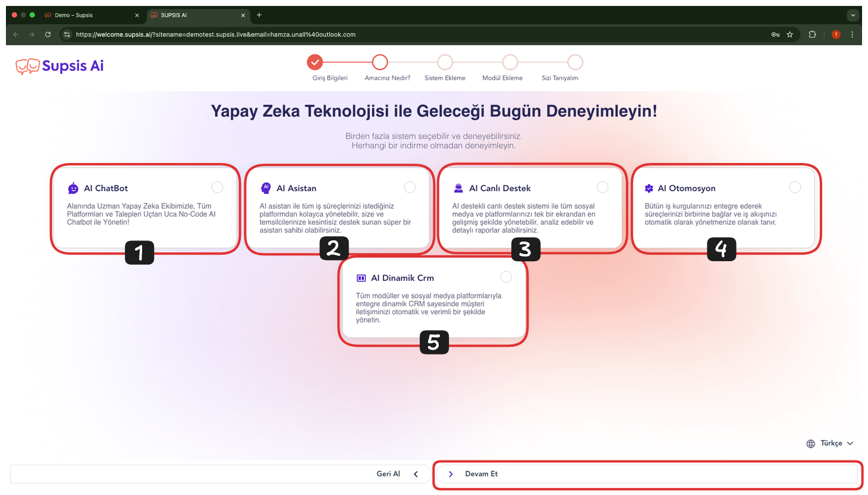868x495 pixels.
Task: Click the AI Canlı Destek card description
Action: (524, 218)
